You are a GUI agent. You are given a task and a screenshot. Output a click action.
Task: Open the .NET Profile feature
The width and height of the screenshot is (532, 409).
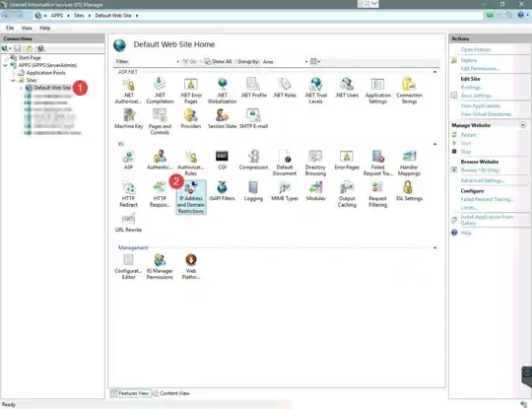click(253, 88)
